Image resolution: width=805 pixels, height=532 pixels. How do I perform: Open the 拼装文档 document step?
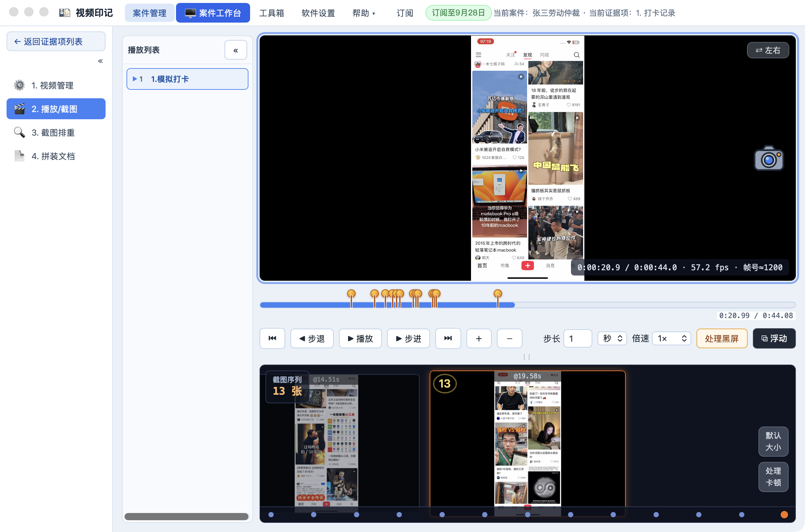(56, 156)
